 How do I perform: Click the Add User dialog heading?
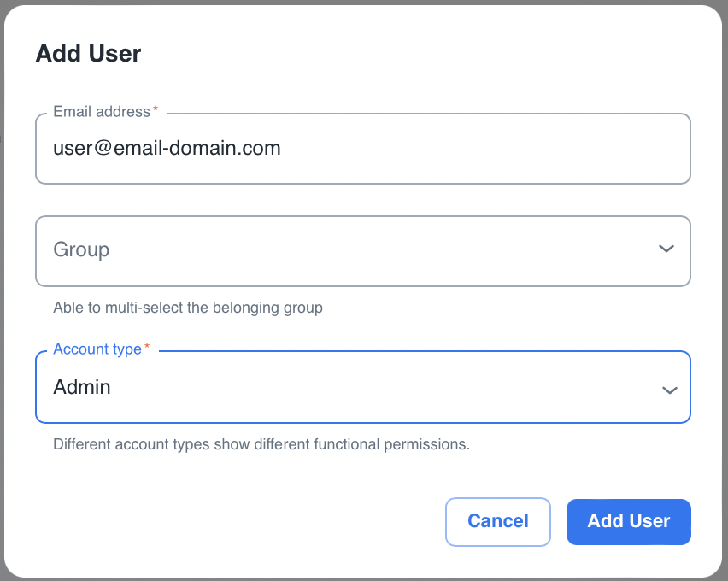tap(88, 54)
